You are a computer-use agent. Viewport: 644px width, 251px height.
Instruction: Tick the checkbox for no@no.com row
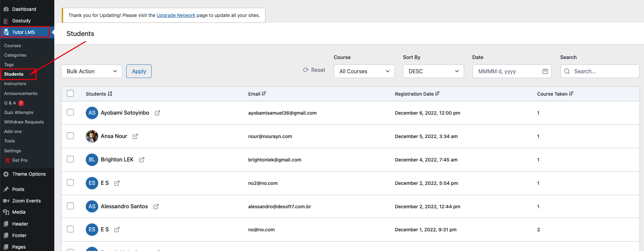(70, 229)
